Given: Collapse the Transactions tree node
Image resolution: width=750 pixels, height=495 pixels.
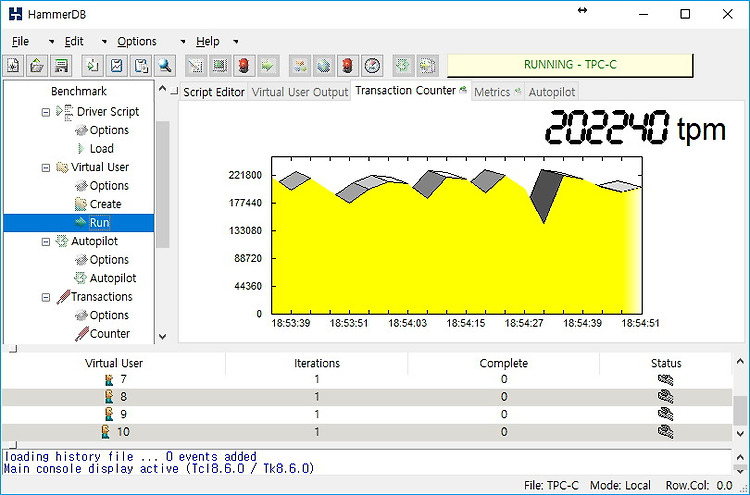Looking at the screenshot, I should click(x=46, y=297).
